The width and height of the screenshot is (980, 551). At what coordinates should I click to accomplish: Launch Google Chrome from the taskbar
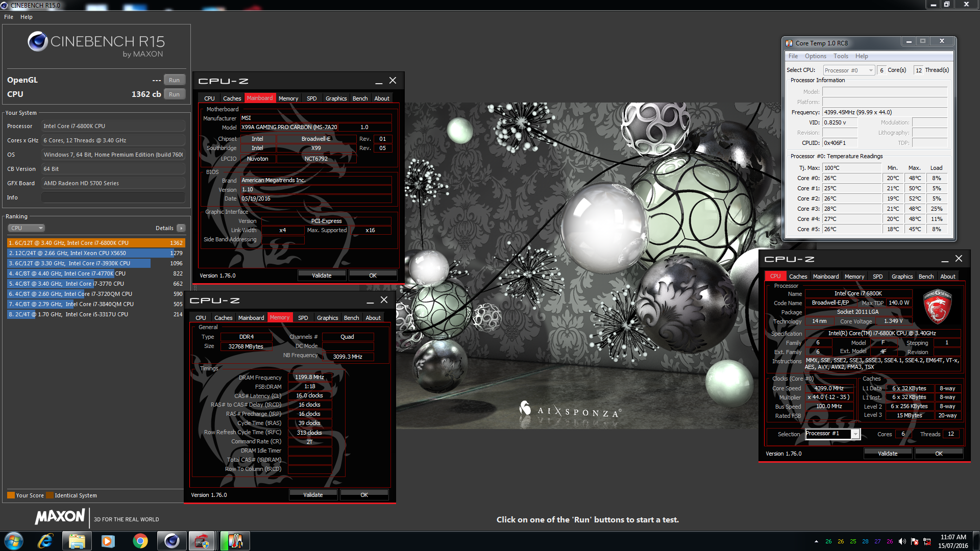tap(140, 541)
